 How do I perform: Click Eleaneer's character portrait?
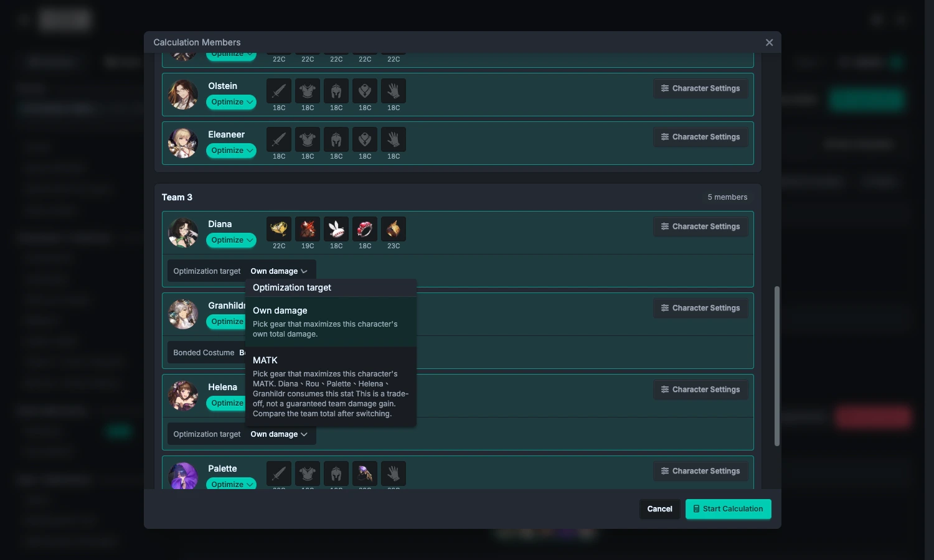(183, 143)
